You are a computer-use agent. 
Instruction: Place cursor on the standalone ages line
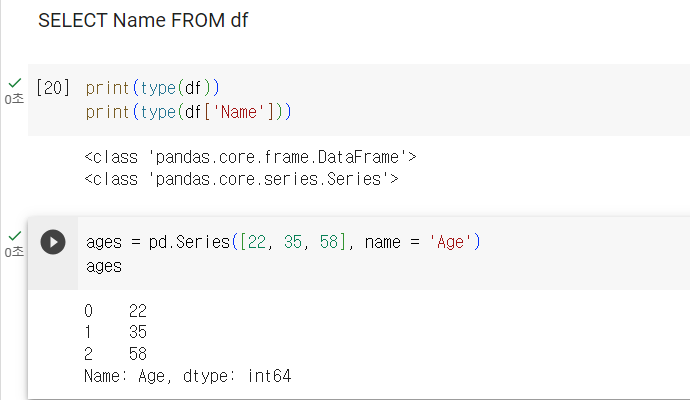(104, 266)
